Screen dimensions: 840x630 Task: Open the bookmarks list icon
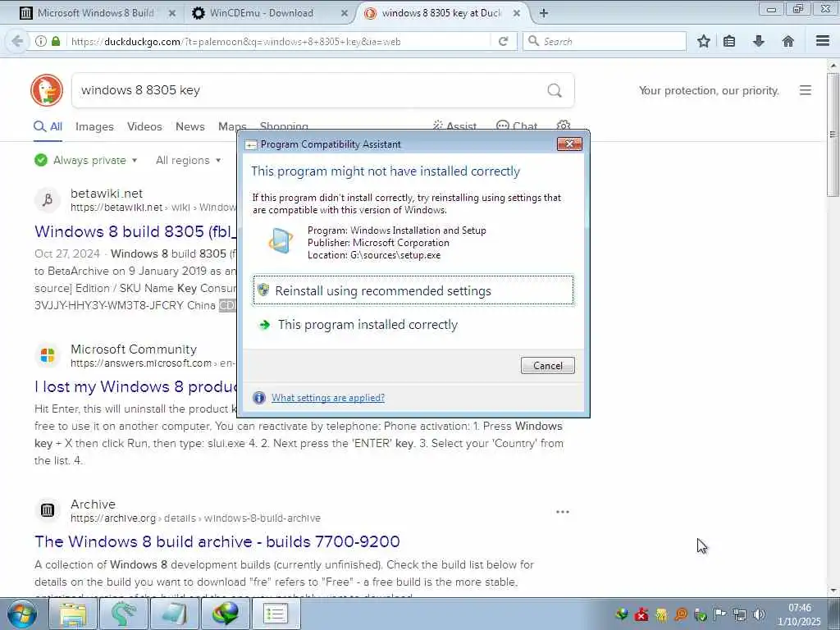coord(729,41)
